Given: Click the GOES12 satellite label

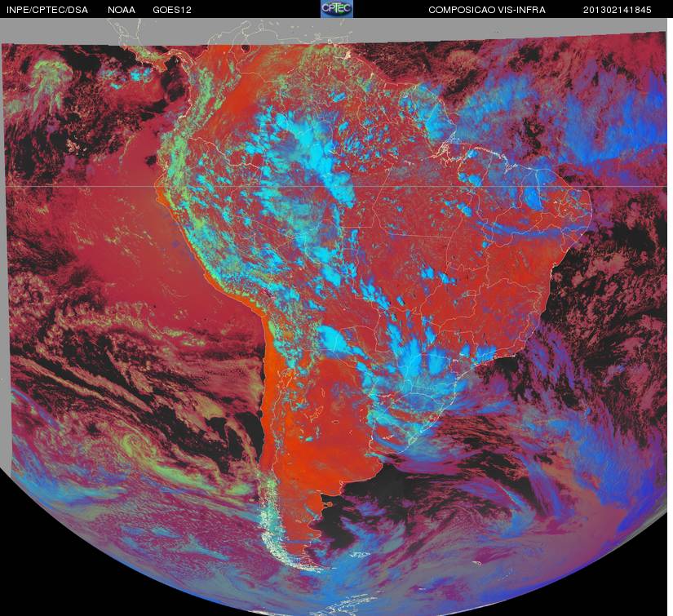Looking at the screenshot, I should click(x=172, y=10).
